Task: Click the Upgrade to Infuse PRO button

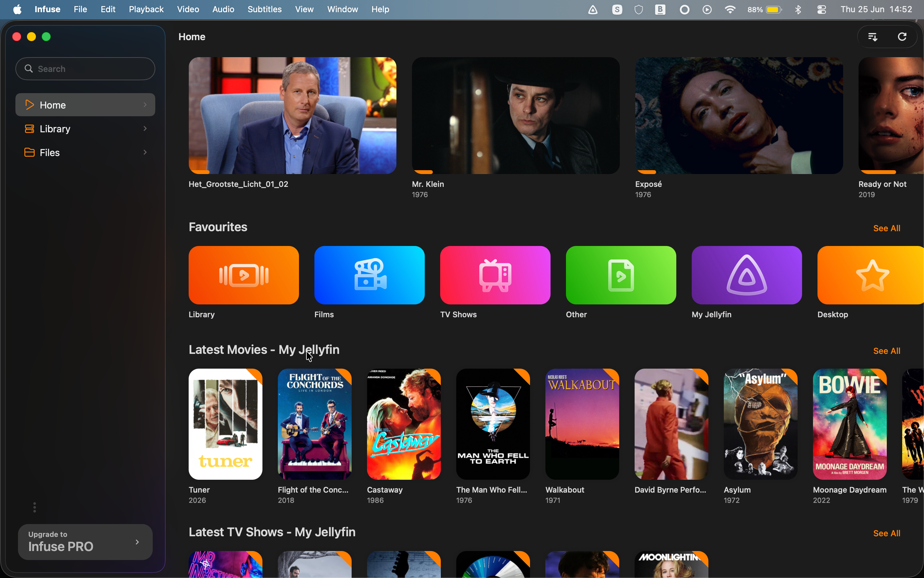Action: pos(85,542)
